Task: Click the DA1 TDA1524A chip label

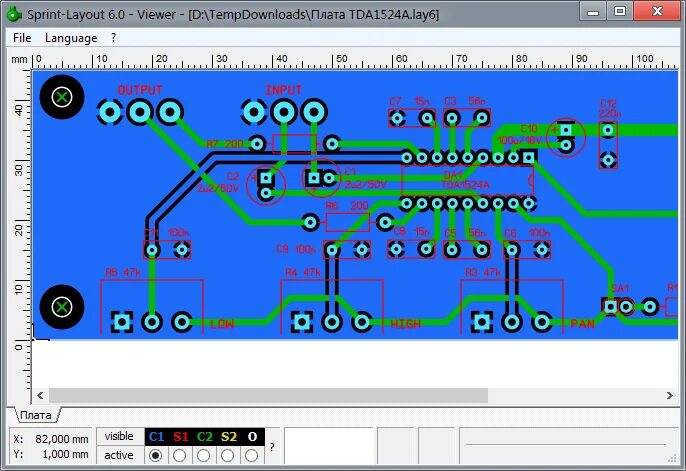Action: point(466,180)
